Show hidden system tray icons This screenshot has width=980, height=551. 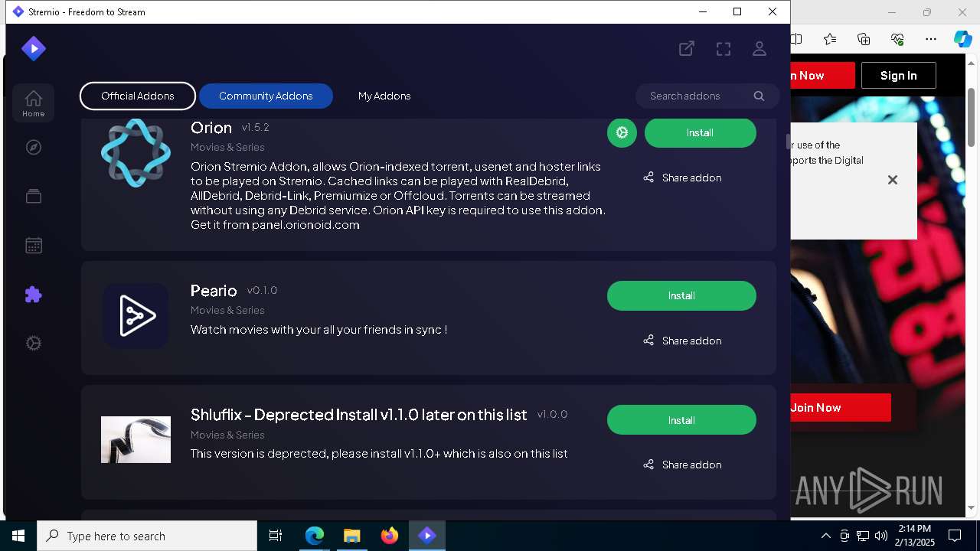(x=826, y=536)
